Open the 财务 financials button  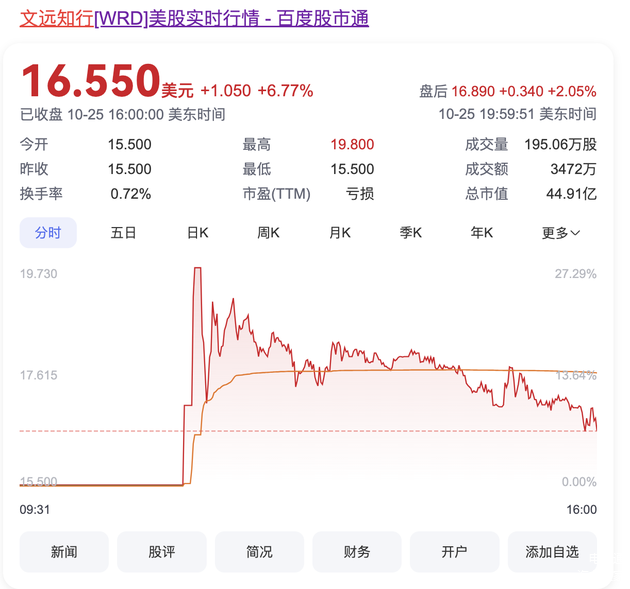[x=357, y=552]
